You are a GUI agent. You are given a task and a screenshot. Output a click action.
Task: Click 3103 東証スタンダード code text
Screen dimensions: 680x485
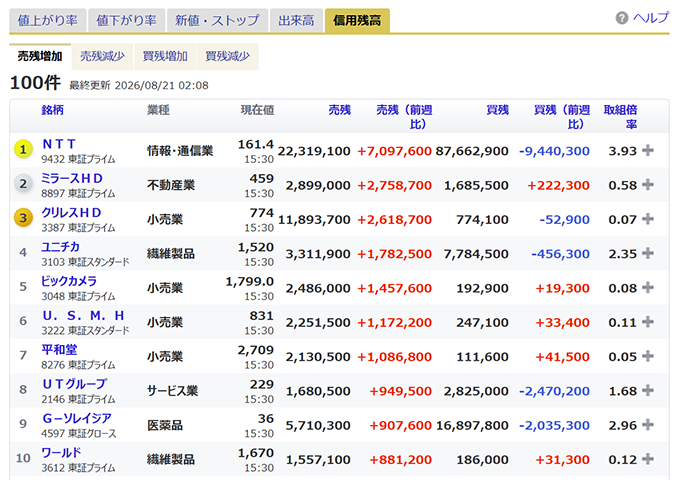click(85, 262)
